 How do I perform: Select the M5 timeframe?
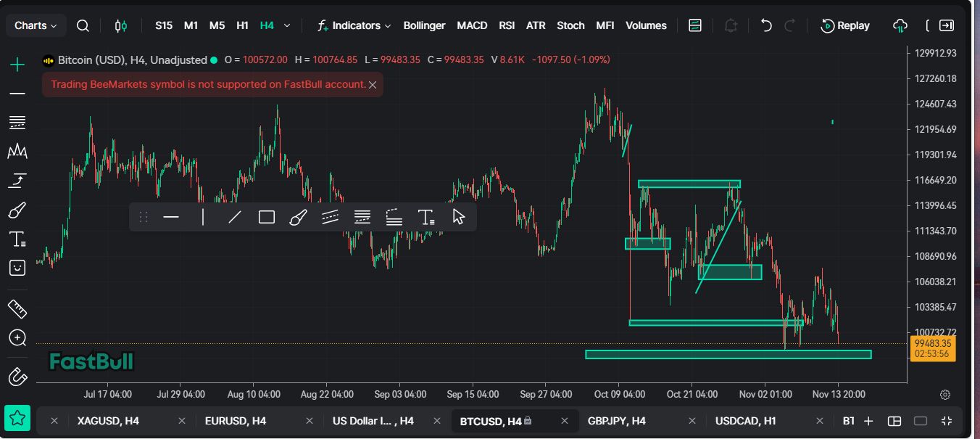point(217,26)
